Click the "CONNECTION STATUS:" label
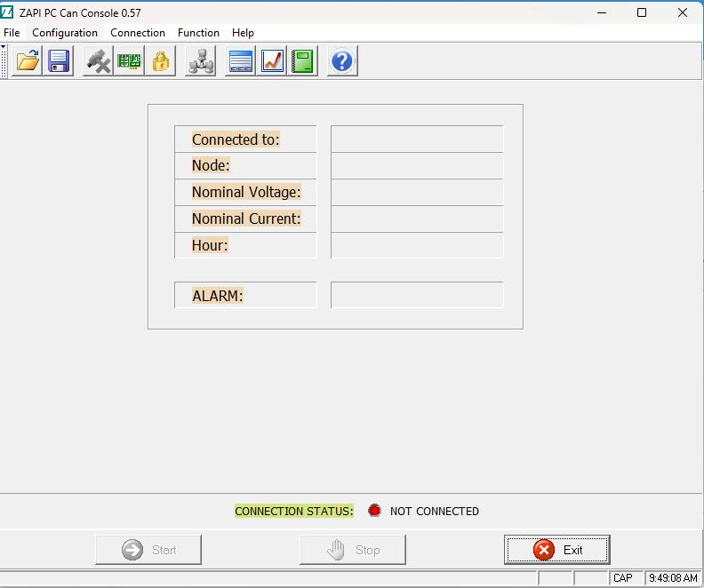The width and height of the screenshot is (704, 588). coord(294,511)
